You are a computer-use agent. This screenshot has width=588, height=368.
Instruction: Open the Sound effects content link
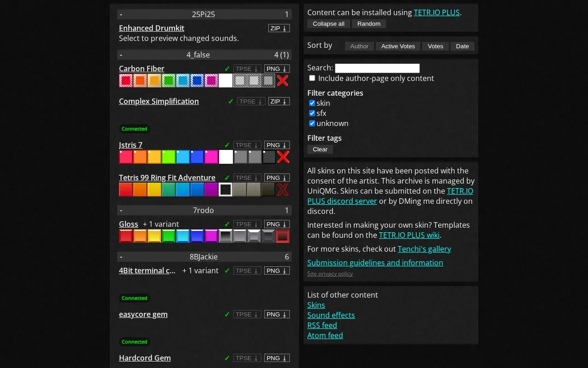(331, 315)
